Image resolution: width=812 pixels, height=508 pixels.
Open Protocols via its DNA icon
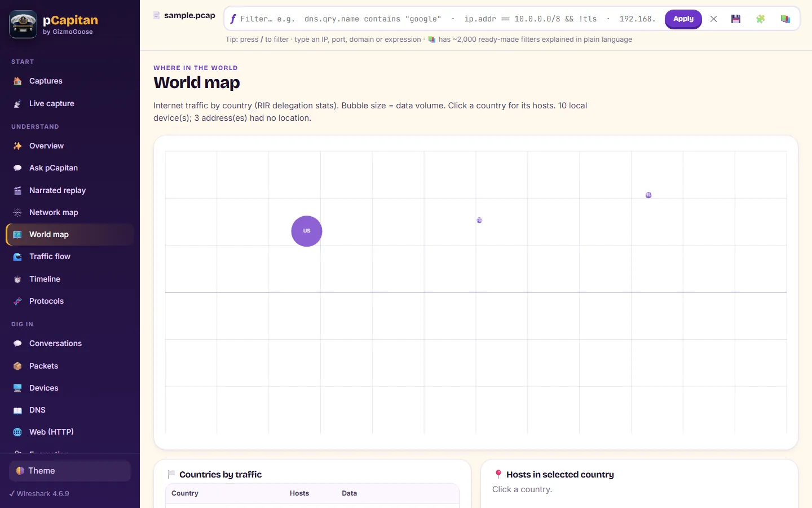click(x=17, y=301)
